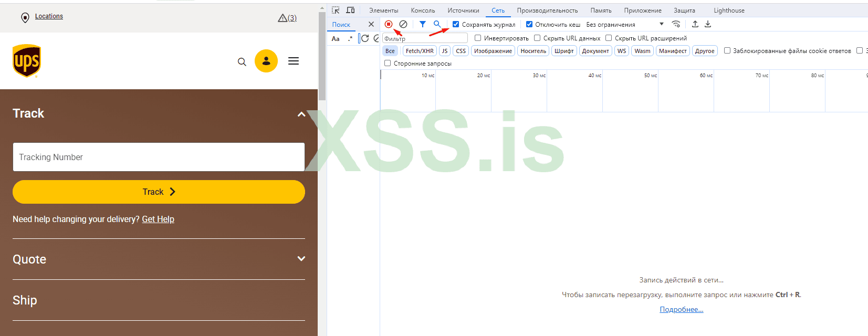868x336 pixels.
Task: Focus the Tracking Number input field
Action: 159,157
